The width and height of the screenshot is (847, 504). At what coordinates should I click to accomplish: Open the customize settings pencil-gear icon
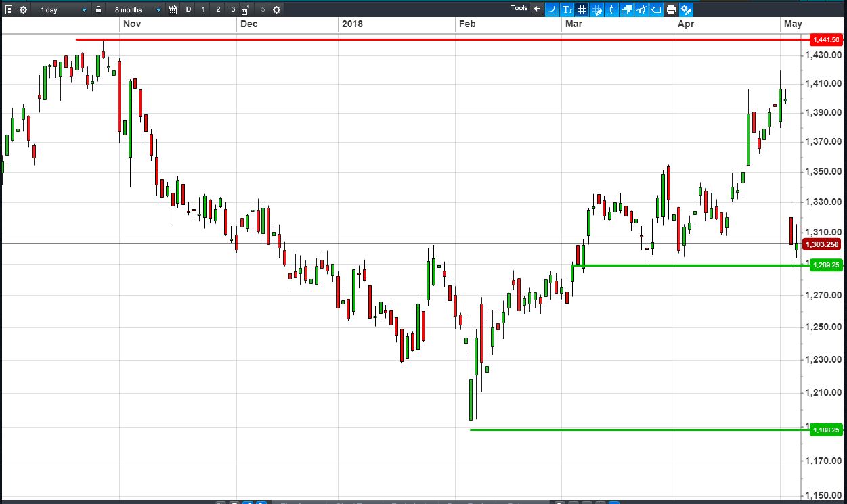686,9
